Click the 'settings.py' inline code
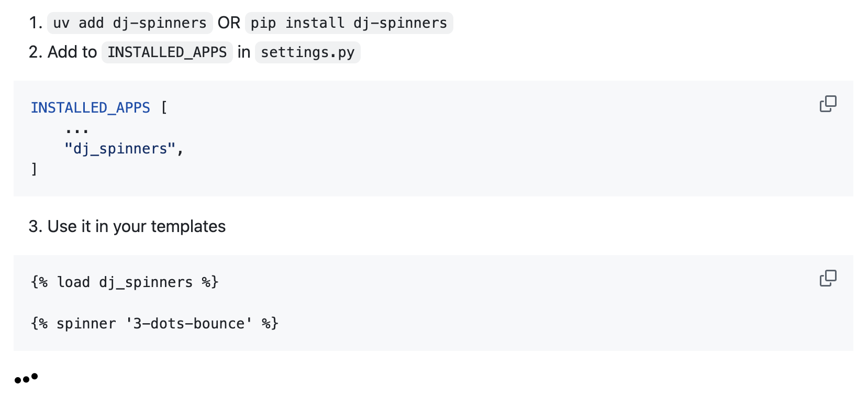The width and height of the screenshot is (868, 418). 307,52
